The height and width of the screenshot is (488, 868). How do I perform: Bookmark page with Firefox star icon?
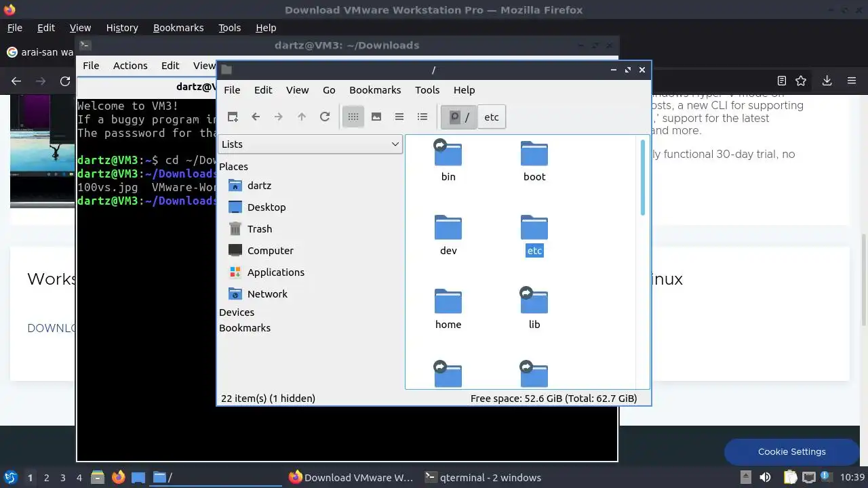tap(801, 81)
